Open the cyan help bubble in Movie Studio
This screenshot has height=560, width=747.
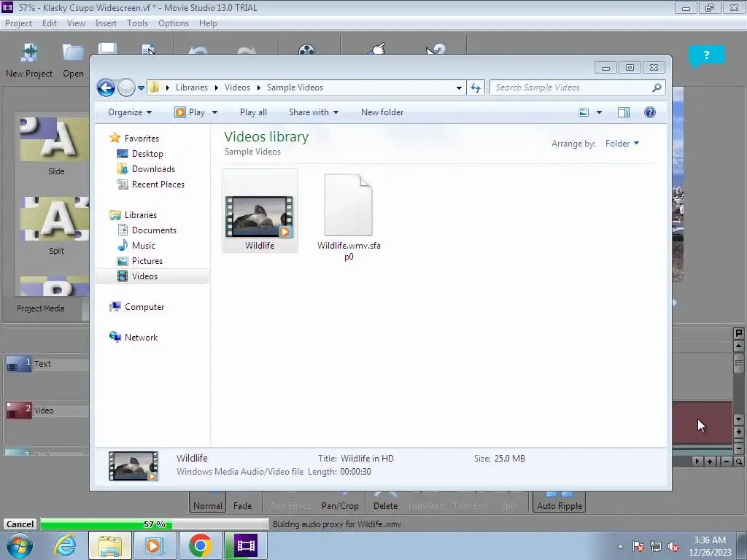(x=706, y=55)
